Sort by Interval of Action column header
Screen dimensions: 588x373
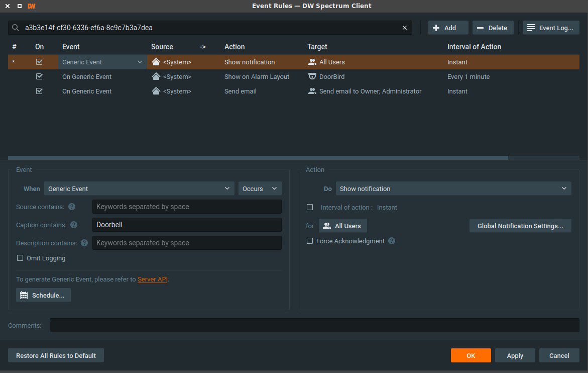pos(474,47)
